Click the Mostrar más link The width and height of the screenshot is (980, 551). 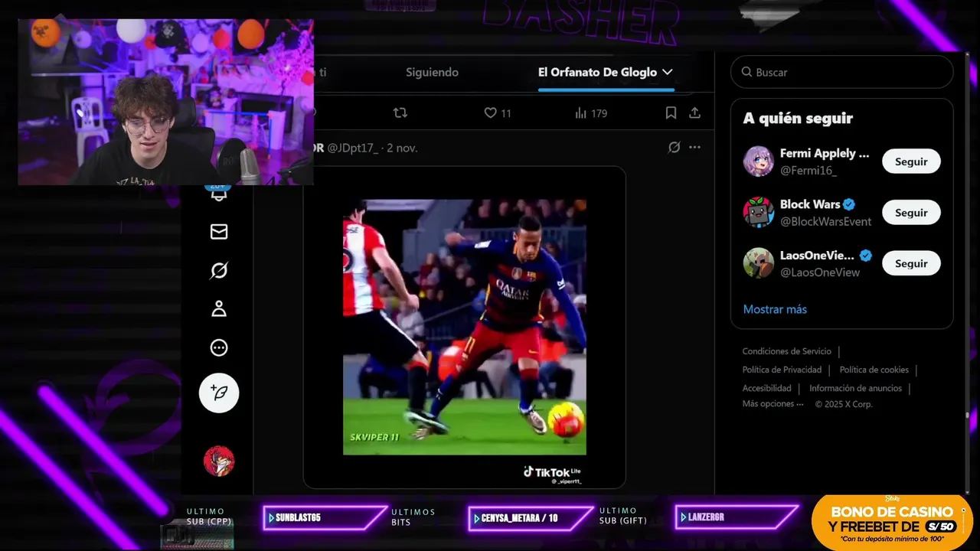point(775,309)
